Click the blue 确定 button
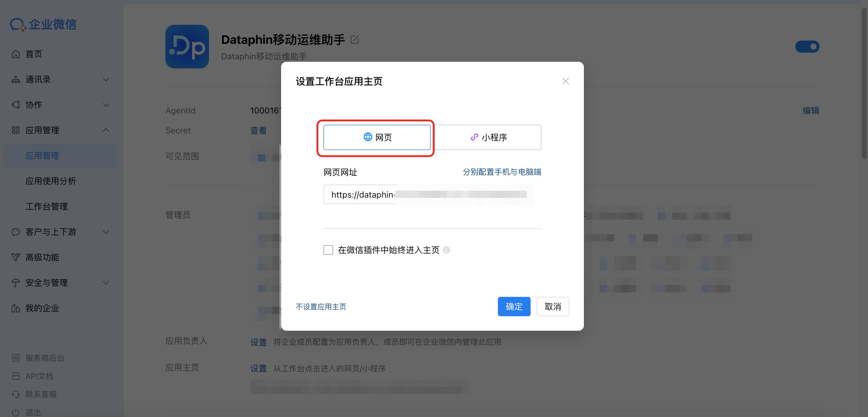 pyautogui.click(x=514, y=307)
